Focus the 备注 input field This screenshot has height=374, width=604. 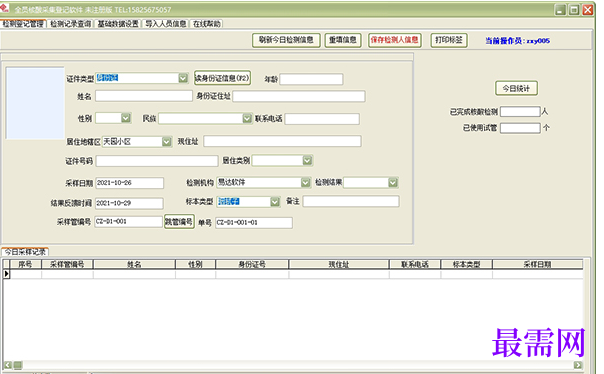pyautogui.click(x=351, y=201)
